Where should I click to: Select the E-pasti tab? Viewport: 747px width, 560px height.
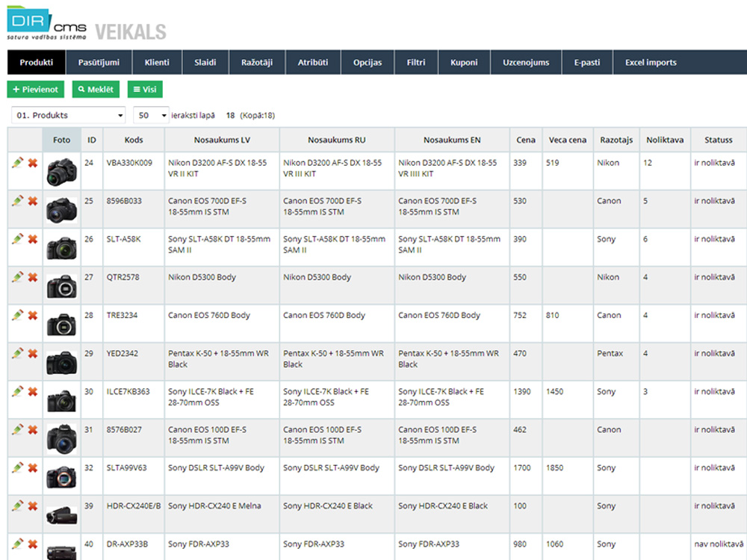[x=587, y=63]
